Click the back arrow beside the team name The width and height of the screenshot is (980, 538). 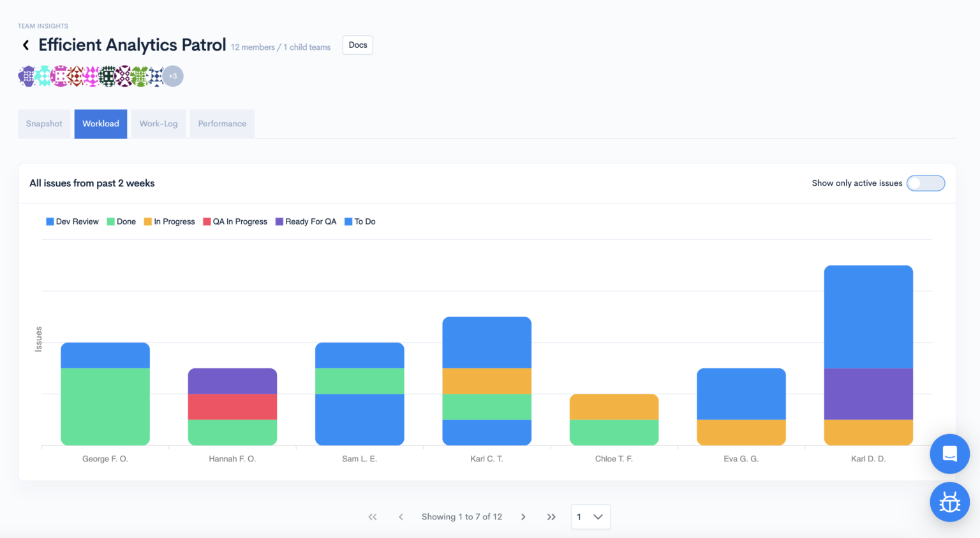click(26, 45)
